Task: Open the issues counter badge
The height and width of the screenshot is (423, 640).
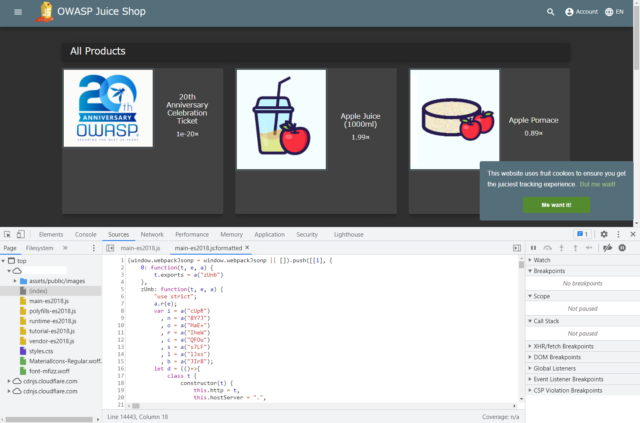Action: click(582, 234)
